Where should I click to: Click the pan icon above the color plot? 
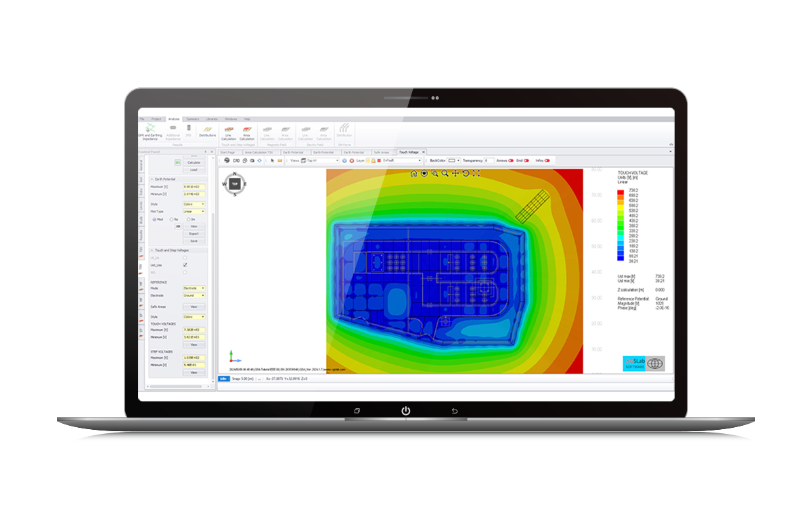point(455,173)
